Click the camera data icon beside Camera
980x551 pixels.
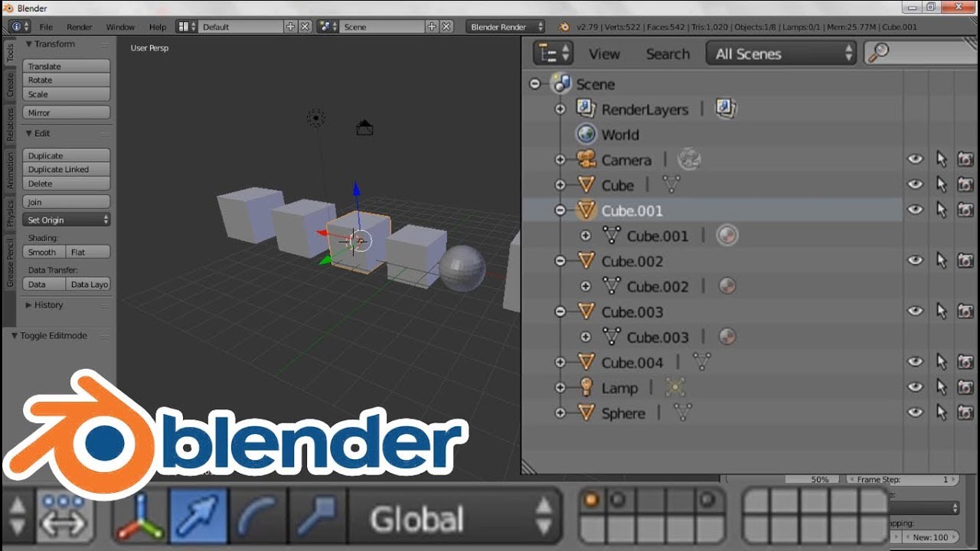coord(689,159)
